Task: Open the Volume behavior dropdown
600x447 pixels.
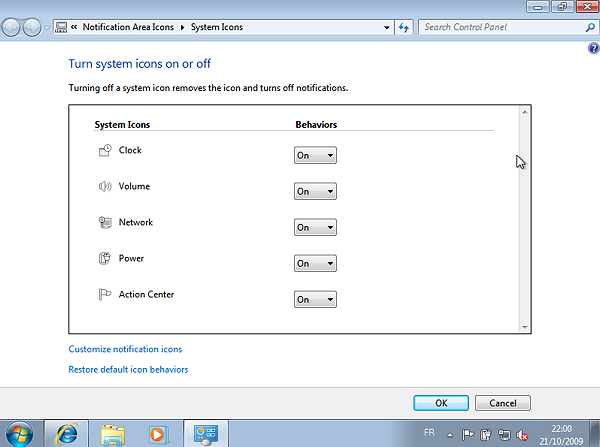Action: pyautogui.click(x=315, y=191)
